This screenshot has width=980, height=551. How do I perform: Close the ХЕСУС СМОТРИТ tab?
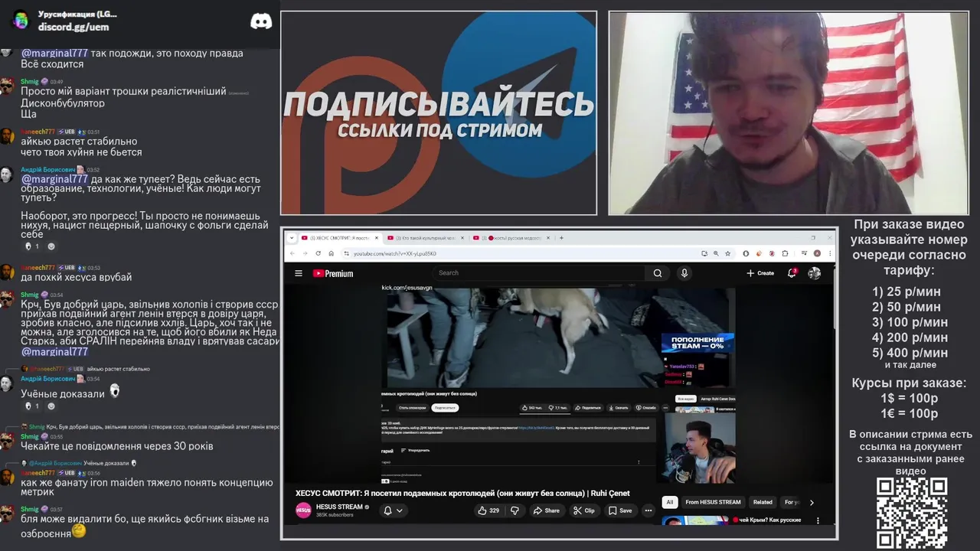click(x=377, y=238)
